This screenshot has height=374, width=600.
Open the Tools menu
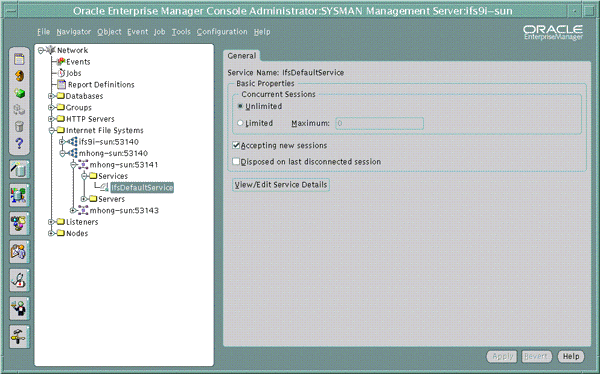(181, 32)
